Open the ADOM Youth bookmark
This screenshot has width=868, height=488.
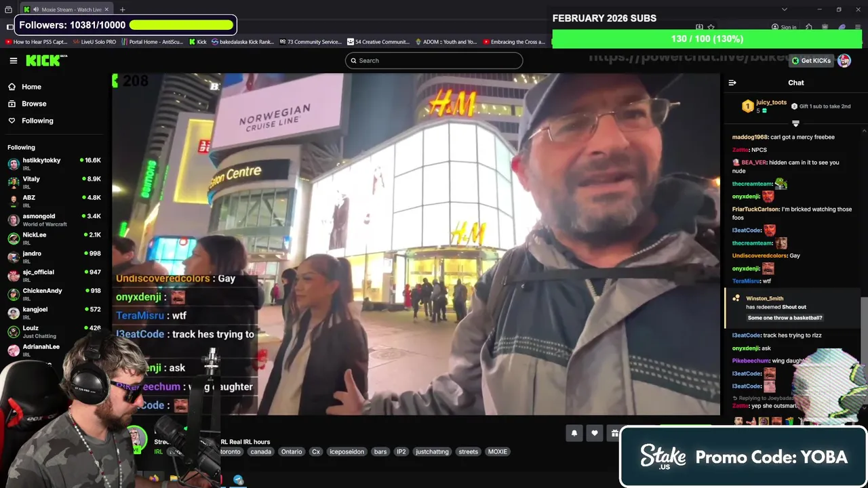tap(446, 41)
